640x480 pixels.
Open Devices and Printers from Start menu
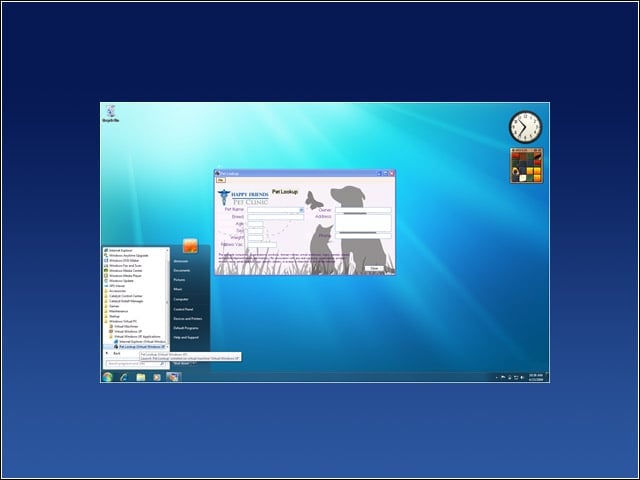[x=188, y=319]
